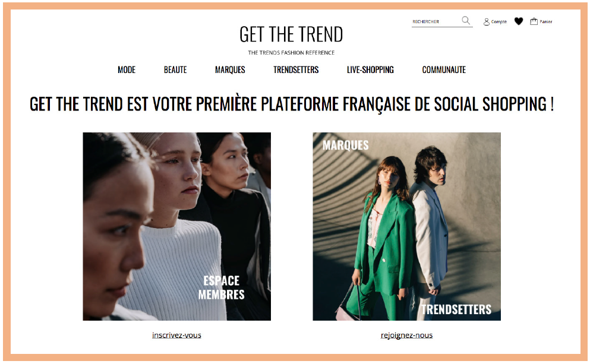Click the Compte label
This screenshot has height=364, width=590.
pos(499,22)
